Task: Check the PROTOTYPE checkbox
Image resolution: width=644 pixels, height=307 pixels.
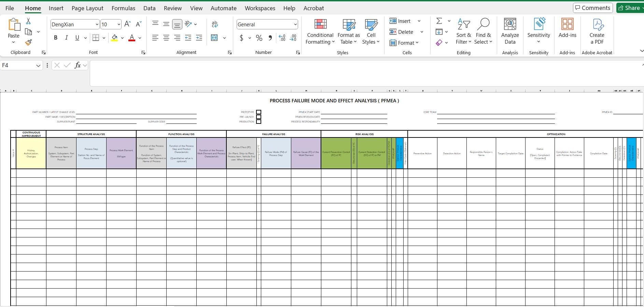Action: click(259, 112)
